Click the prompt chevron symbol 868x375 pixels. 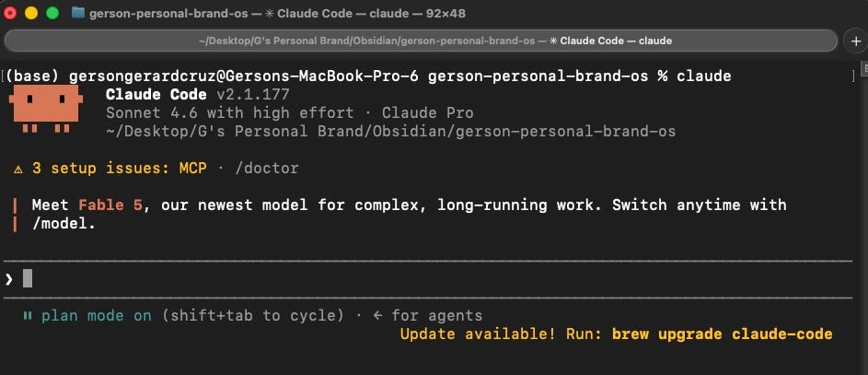tap(9, 278)
